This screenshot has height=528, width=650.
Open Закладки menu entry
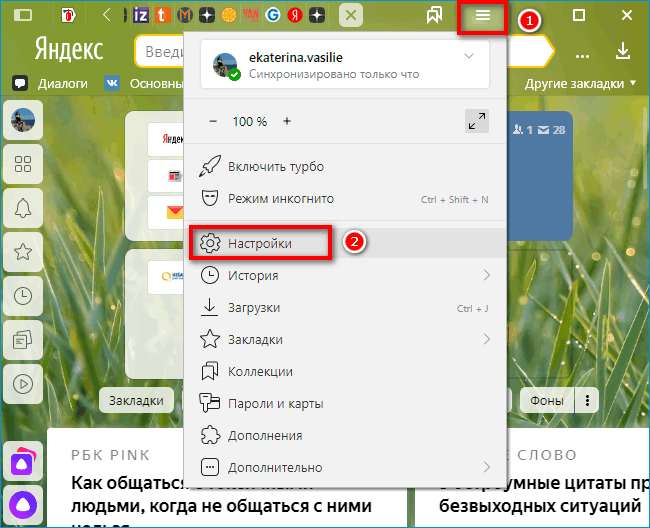pos(345,339)
